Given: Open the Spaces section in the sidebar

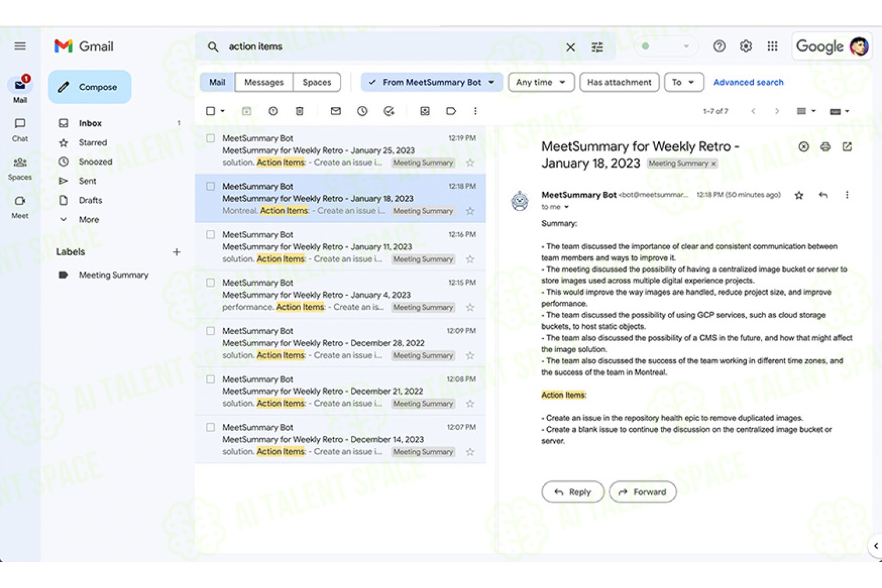Looking at the screenshot, I should [x=20, y=168].
